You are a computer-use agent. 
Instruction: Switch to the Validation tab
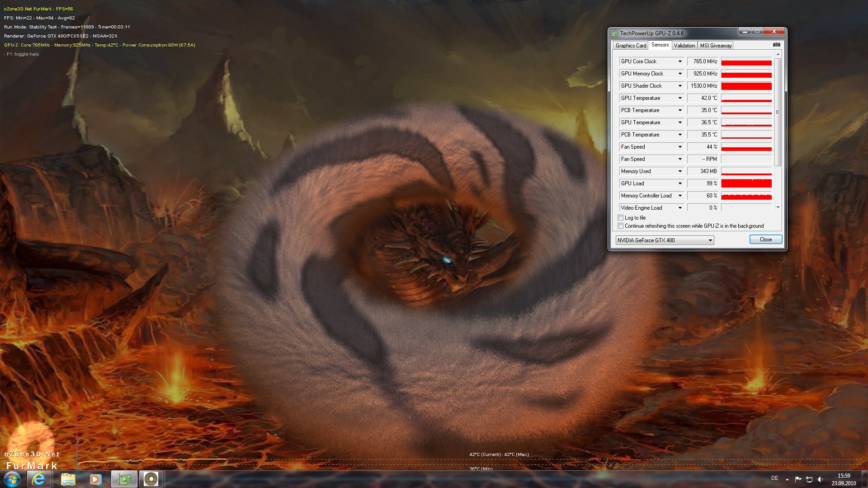(684, 46)
